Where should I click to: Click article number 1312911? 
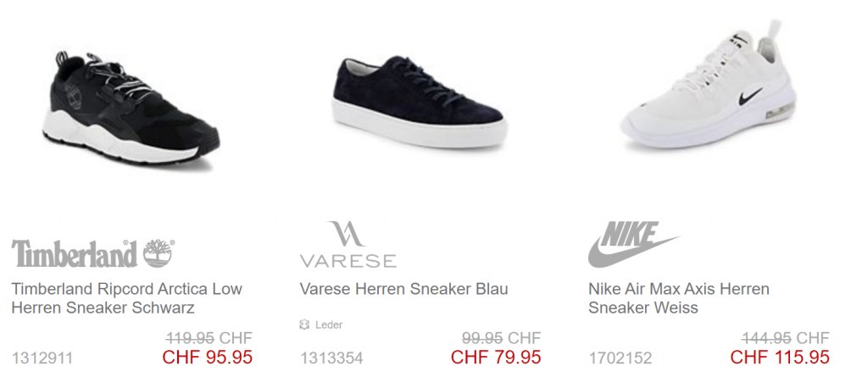coord(42,358)
